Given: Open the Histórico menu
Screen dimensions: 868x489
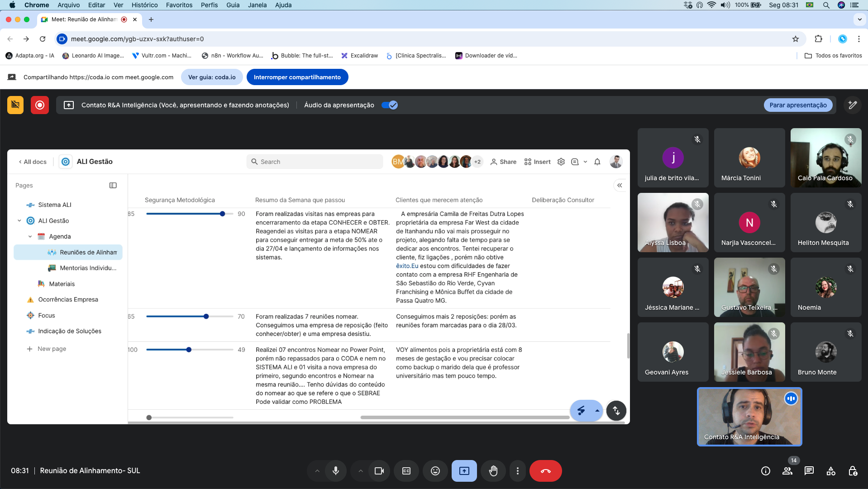Looking at the screenshot, I should coord(145,5).
